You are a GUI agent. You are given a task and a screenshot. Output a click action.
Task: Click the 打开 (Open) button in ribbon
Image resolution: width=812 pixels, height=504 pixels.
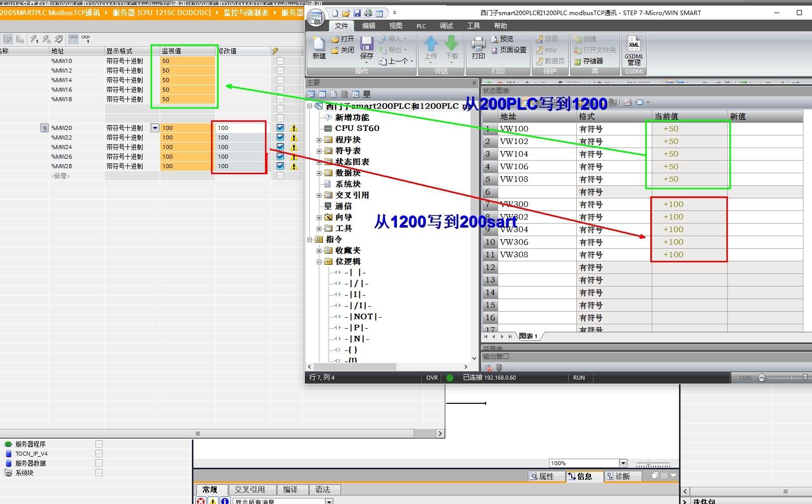pos(343,39)
